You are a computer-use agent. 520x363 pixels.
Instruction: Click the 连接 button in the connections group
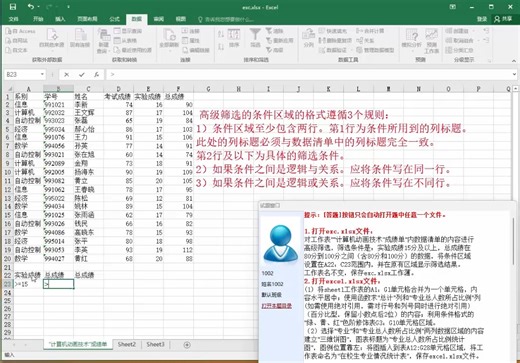pos(191,31)
